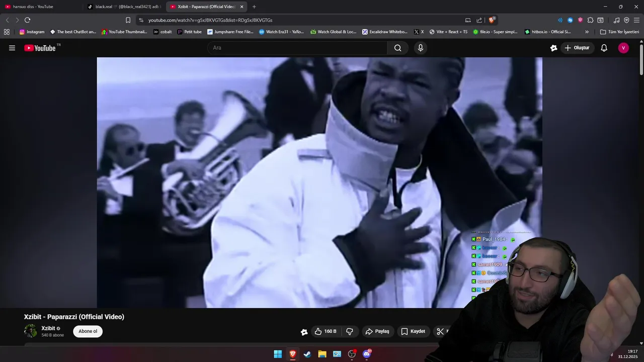Close the Xzibit Paparazzi tab
644x362 pixels.
pyautogui.click(x=242, y=7)
